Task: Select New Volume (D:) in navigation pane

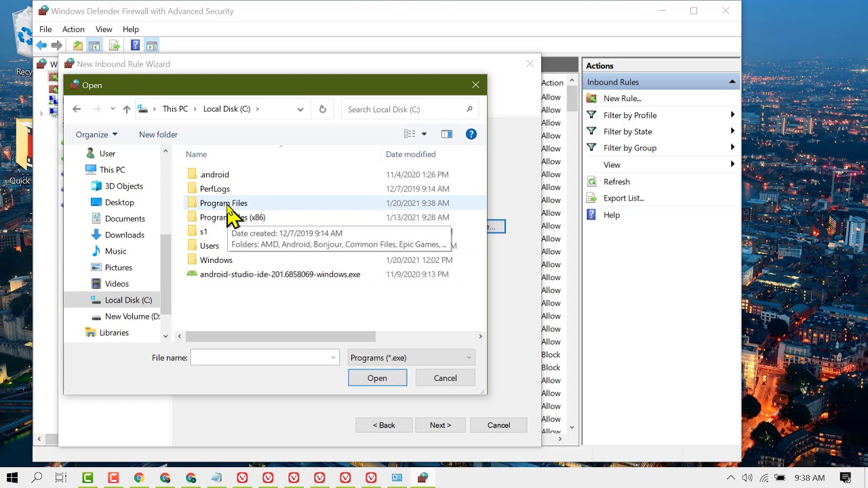Action: (x=132, y=317)
